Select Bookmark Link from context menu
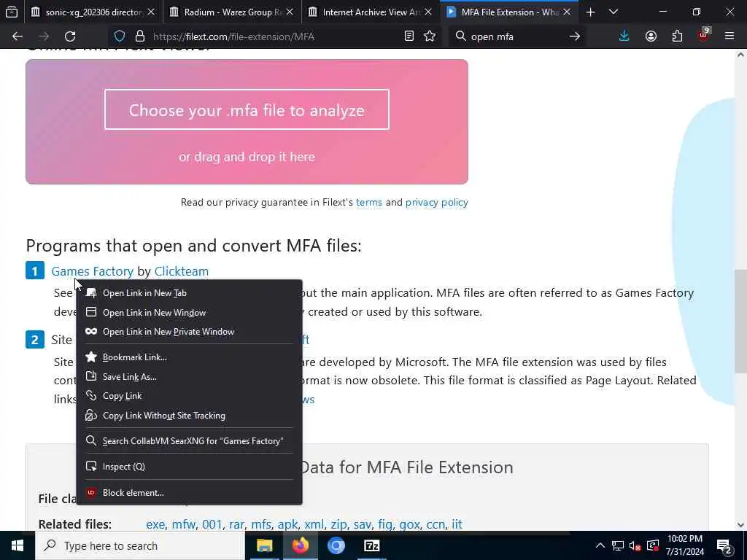 [189, 357]
